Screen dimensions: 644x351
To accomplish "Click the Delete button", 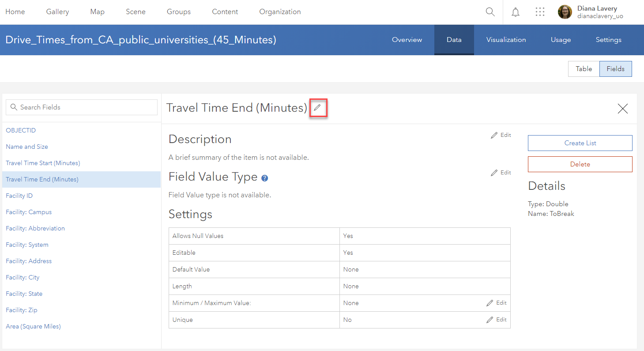I will 580,164.
